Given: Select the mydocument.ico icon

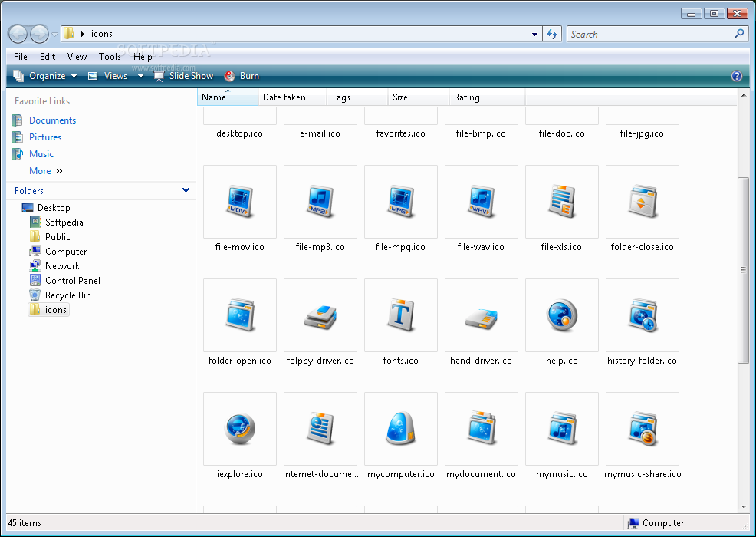Looking at the screenshot, I should (x=482, y=428).
